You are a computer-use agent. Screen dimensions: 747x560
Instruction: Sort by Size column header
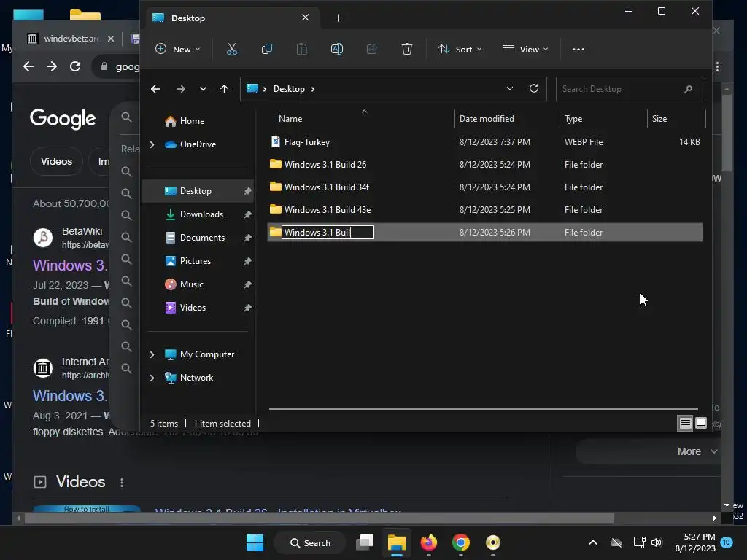click(x=659, y=119)
